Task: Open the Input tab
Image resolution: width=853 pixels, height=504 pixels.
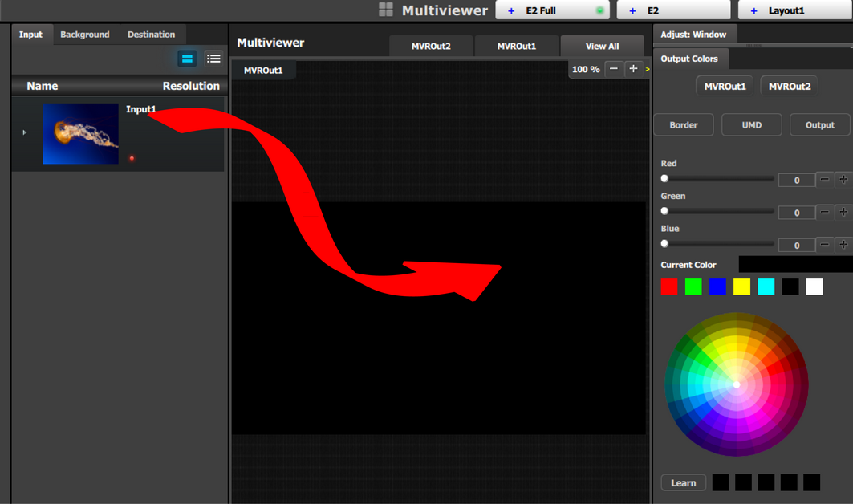Action: coord(30,35)
